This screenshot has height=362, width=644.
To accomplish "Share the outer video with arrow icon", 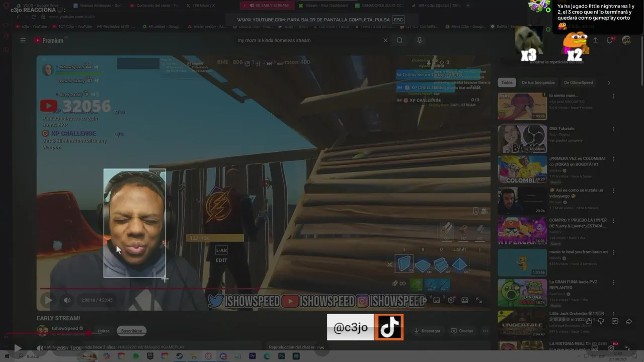I will pos(629,321).
